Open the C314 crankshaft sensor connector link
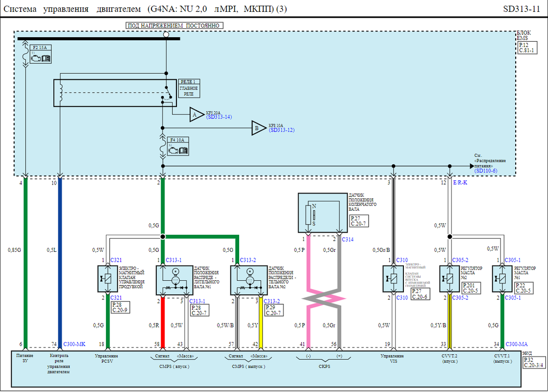548x392 pixels. coord(348,239)
